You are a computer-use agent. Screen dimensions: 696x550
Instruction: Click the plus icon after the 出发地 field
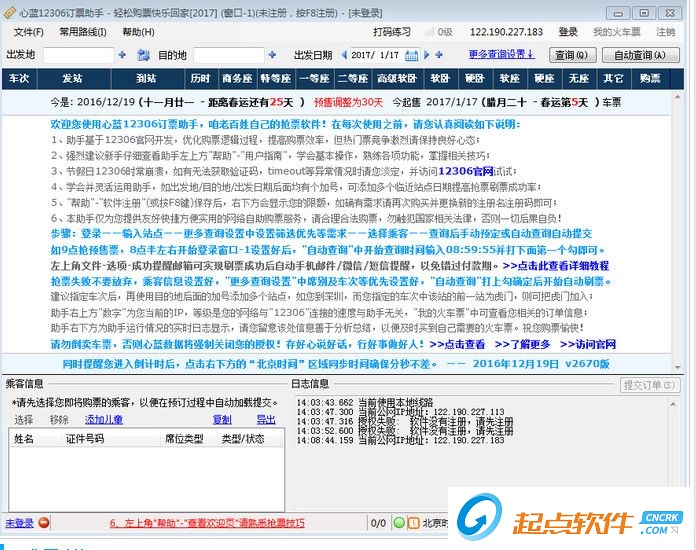coord(122,55)
